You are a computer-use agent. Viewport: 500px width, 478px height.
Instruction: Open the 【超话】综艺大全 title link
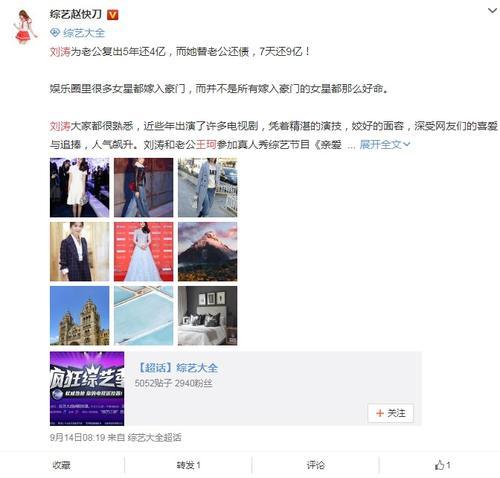point(177,368)
